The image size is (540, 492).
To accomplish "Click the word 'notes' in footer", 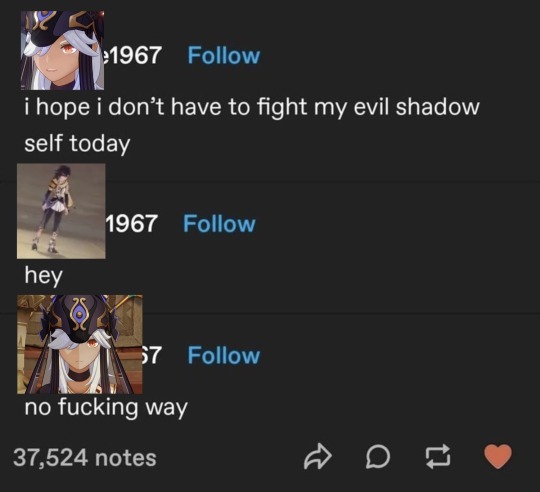I will (x=126, y=458).
